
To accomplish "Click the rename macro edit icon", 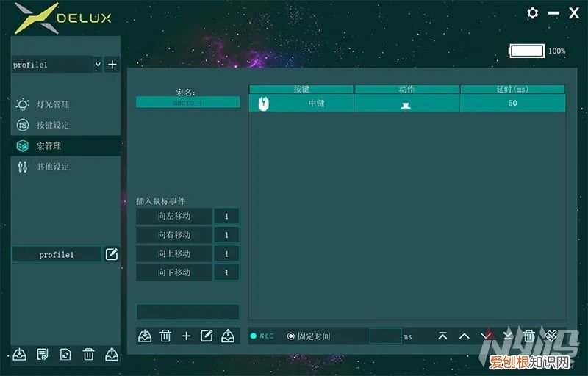I will [x=207, y=336].
